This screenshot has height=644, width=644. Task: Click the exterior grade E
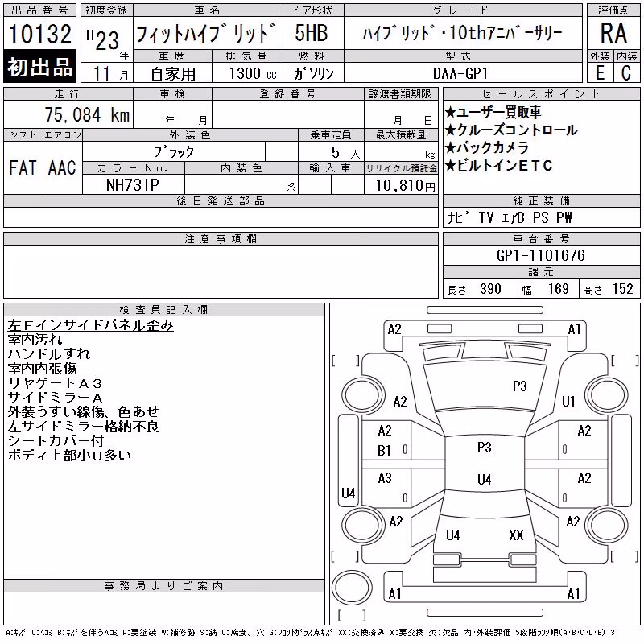(x=600, y=73)
